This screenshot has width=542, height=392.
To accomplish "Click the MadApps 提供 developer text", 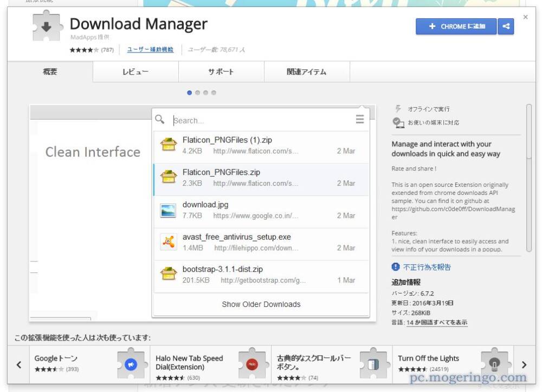I will 89,37.
